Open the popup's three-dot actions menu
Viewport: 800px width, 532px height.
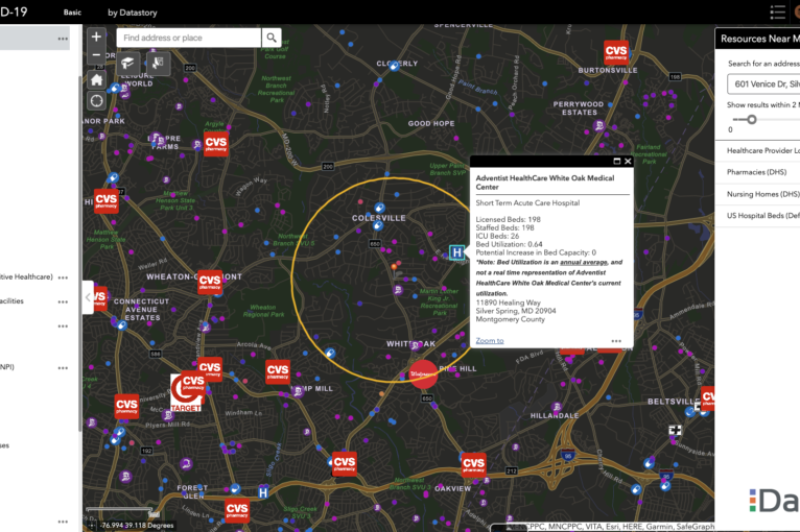coord(616,341)
